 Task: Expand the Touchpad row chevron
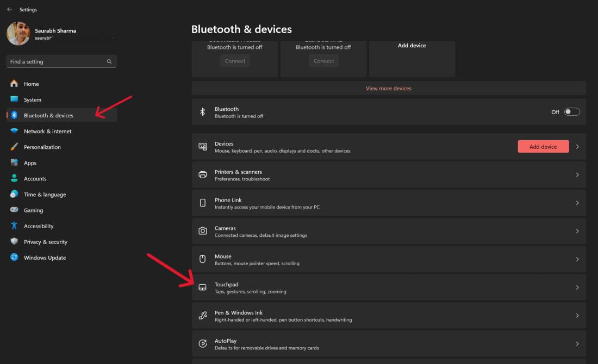click(x=577, y=287)
